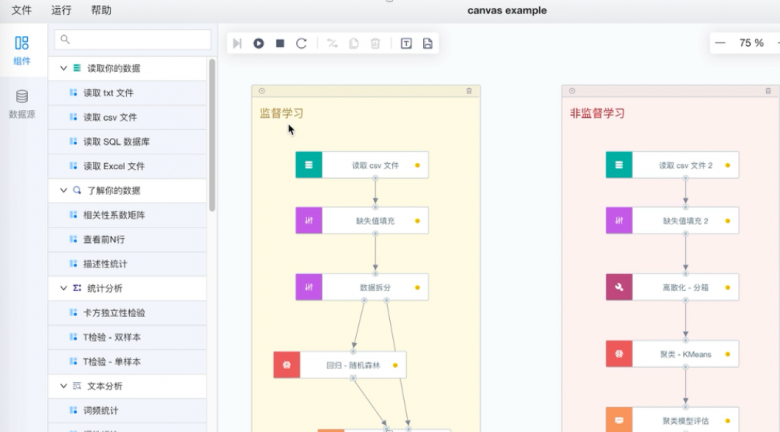Viewport: 780px width, 432px height.
Task: Select the 读取 csv 文件 list component
Action: coord(127,117)
